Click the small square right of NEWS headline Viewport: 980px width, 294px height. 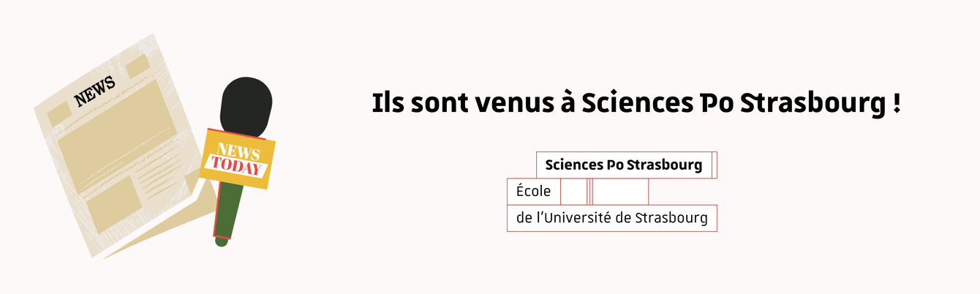pyautogui.click(x=137, y=68)
